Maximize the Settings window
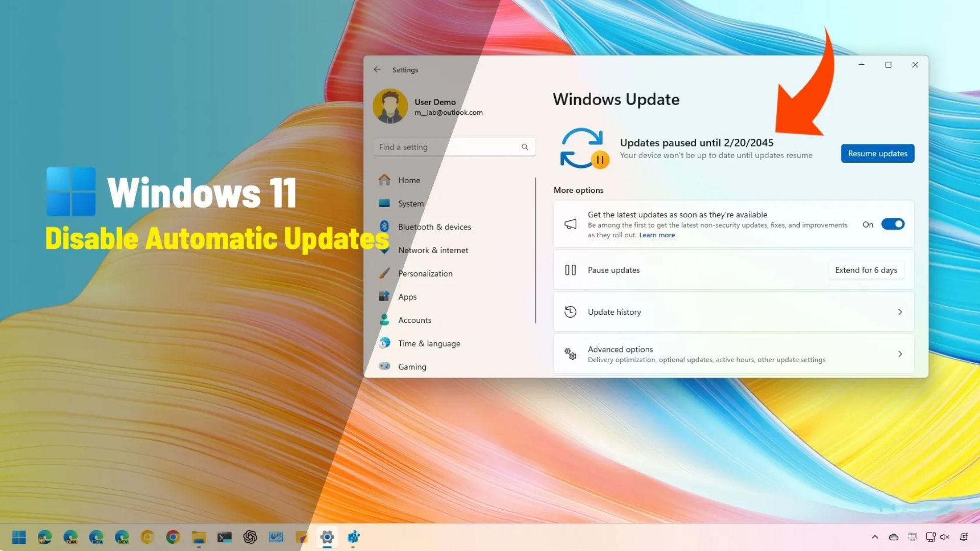Screen dimensions: 980x551 888,65
